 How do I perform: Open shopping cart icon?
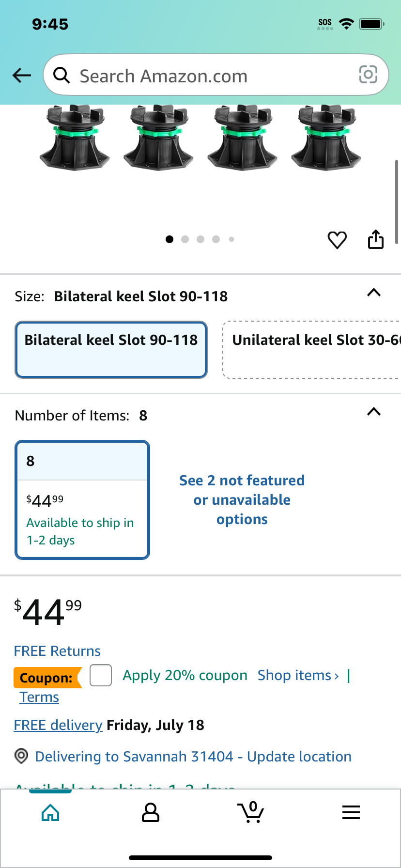(251, 812)
